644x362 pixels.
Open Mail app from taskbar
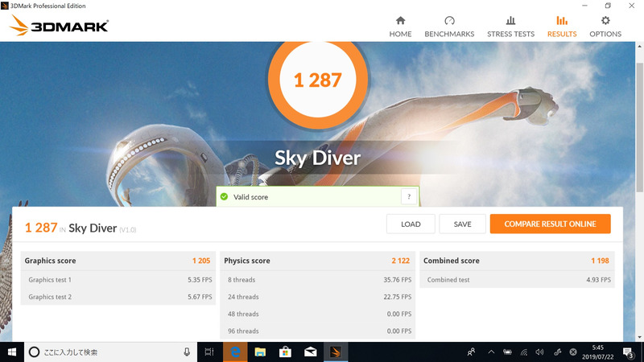[x=311, y=352]
